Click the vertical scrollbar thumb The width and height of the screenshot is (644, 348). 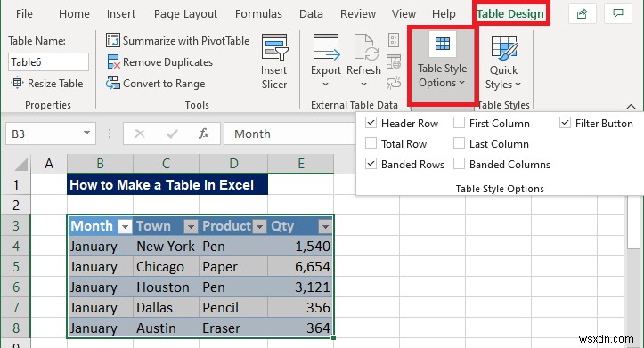coord(633,222)
